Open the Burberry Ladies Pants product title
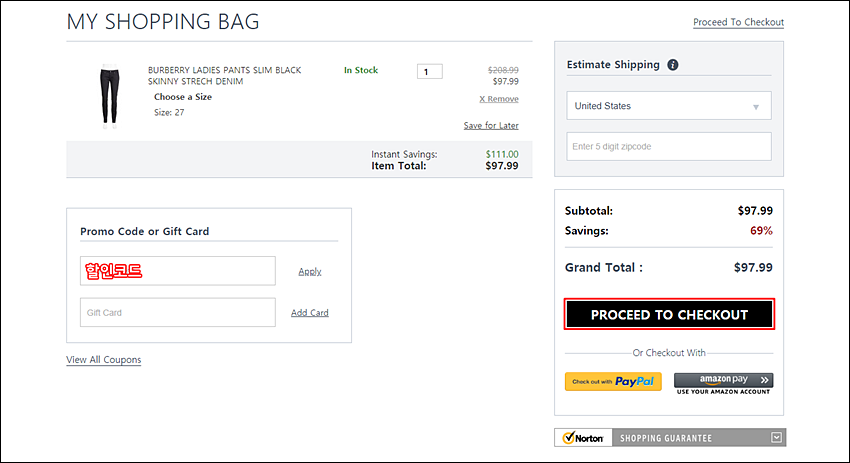The width and height of the screenshot is (850, 463). point(224,76)
